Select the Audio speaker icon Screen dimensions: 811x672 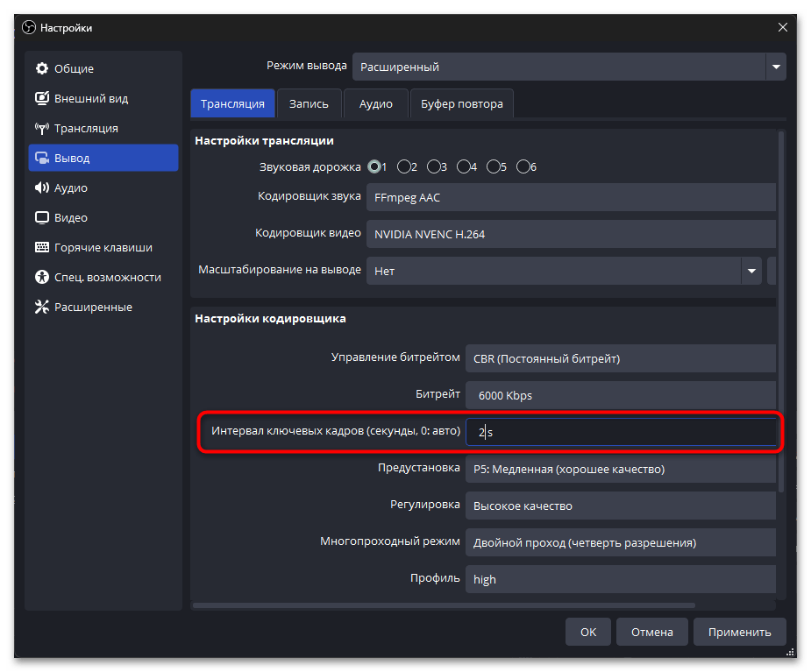coord(41,188)
